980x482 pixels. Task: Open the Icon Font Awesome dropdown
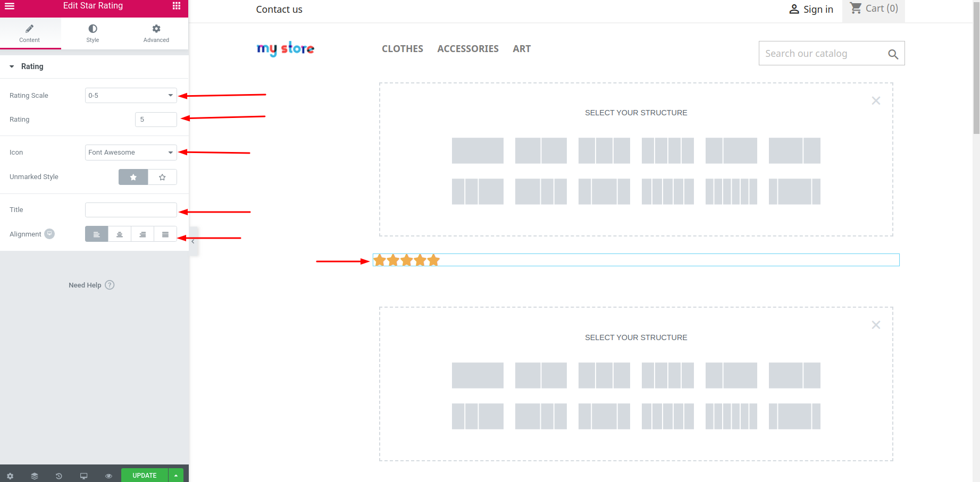click(x=131, y=153)
